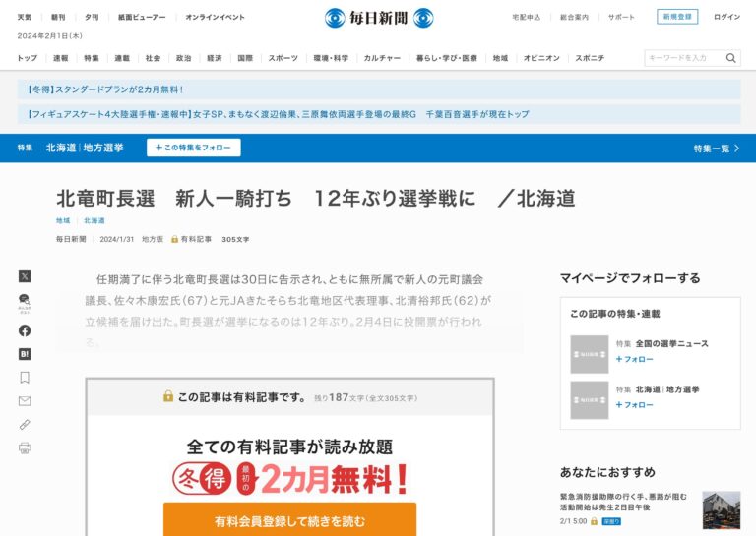
Task: Open the みんなのポスト comment icon
Action: pos(25,302)
